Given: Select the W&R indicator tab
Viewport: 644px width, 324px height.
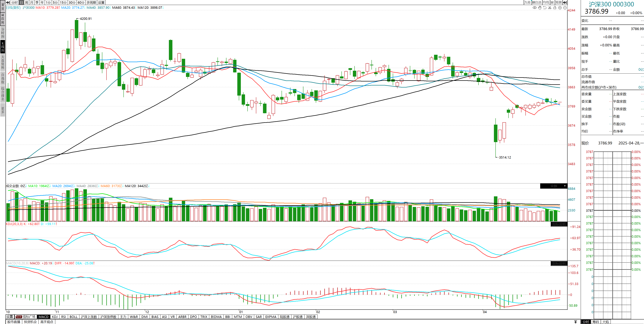Looking at the screenshot, I should pos(134,317).
